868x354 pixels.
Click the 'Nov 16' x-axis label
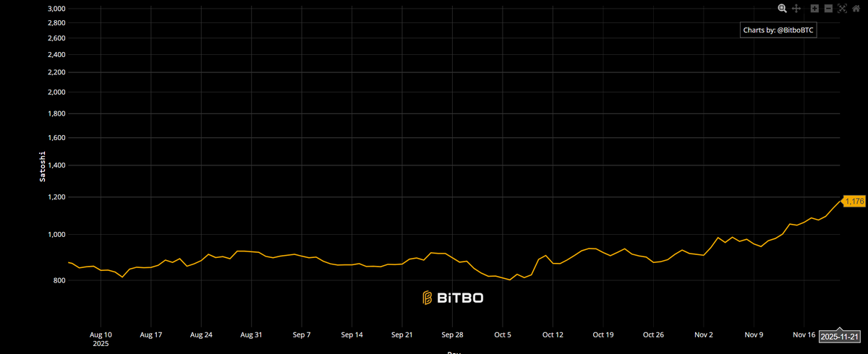click(804, 335)
